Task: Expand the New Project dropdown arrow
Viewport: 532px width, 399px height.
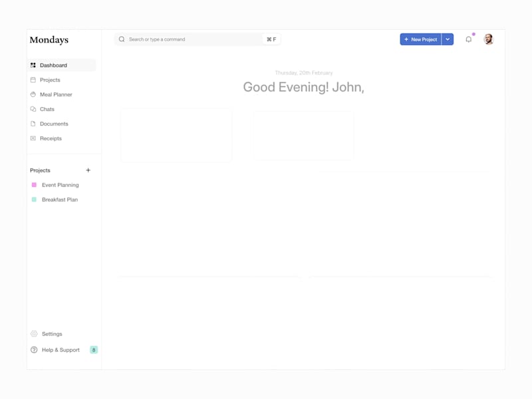Action: 448,39
